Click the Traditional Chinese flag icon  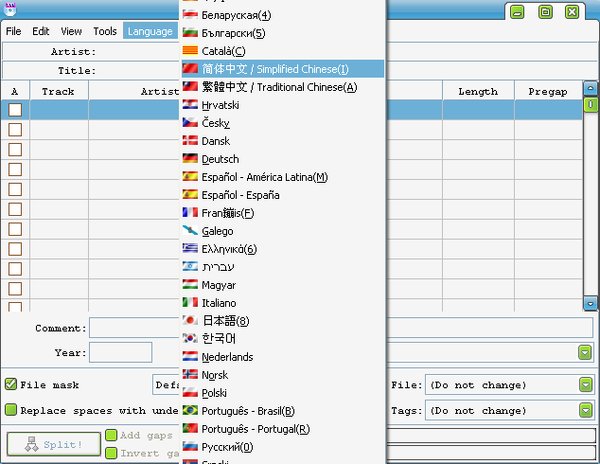pyautogui.click(x=190, y=86)
